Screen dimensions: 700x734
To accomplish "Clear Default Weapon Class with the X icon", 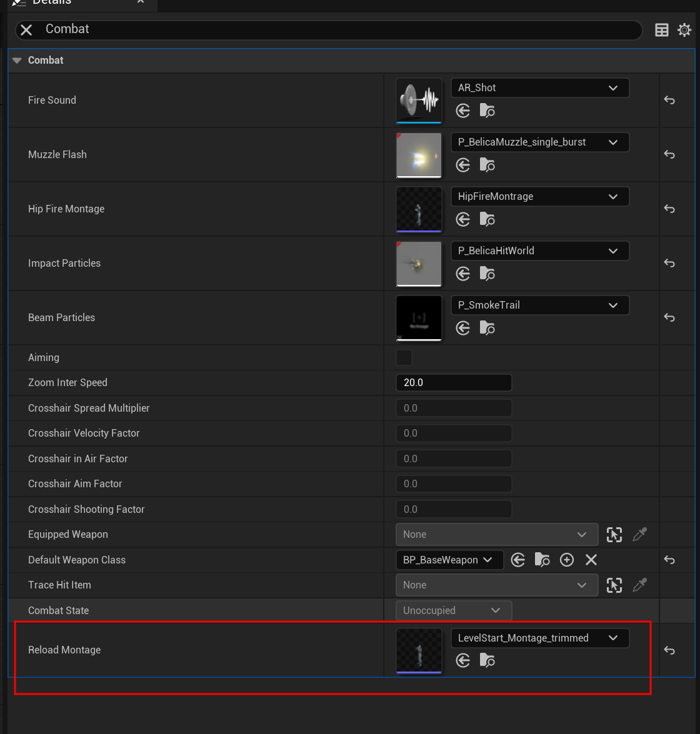I will click(x=591, y=560).
